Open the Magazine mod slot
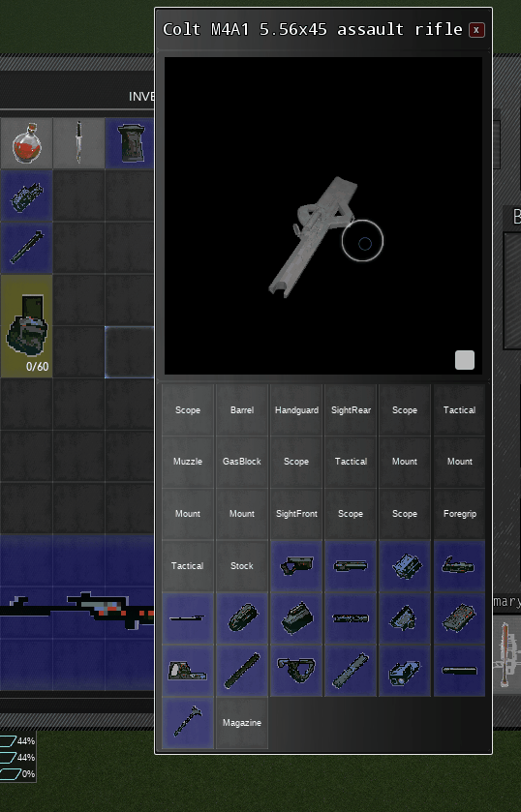 coord(242,723)
